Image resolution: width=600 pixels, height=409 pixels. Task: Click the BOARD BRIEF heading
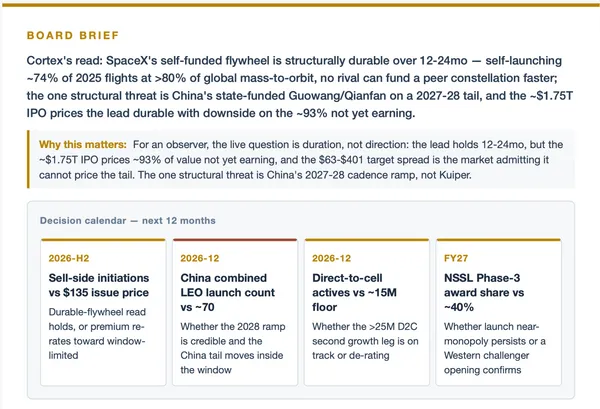[x=73, y=35]
